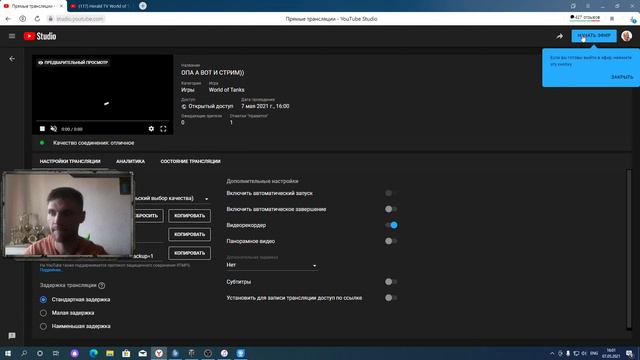Screen dimensions: 640x360
Task: Click the share arrow icon in header
Action: click(560, 36)
